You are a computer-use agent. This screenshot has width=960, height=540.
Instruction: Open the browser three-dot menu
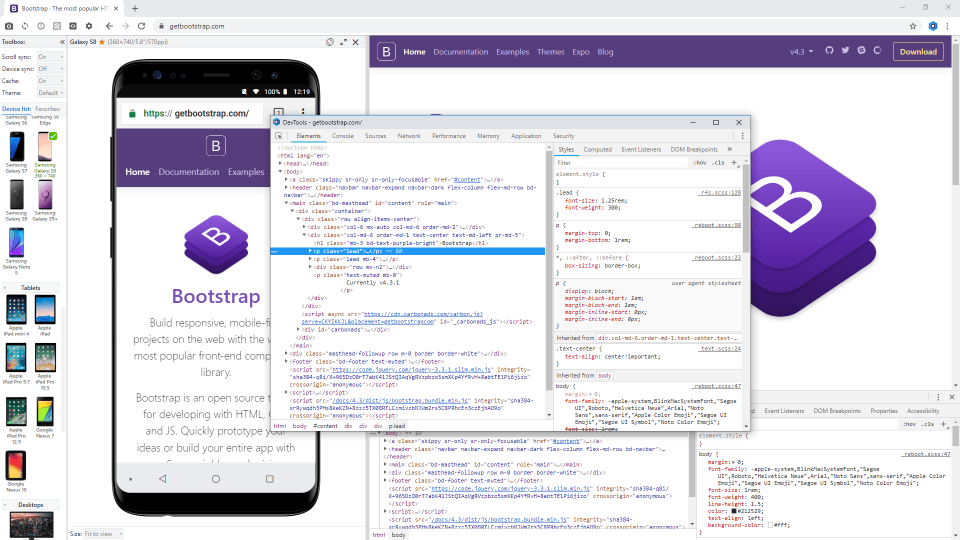click(x=948, y=26)
